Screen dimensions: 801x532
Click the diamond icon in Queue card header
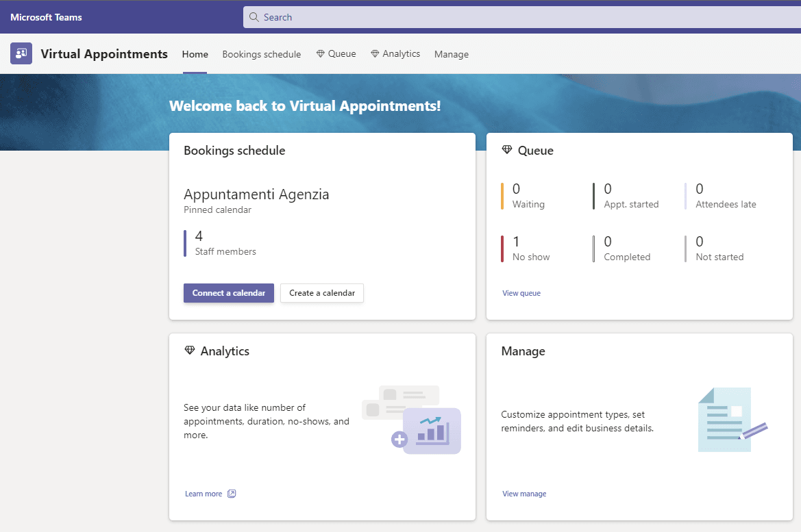pos(507,149)
